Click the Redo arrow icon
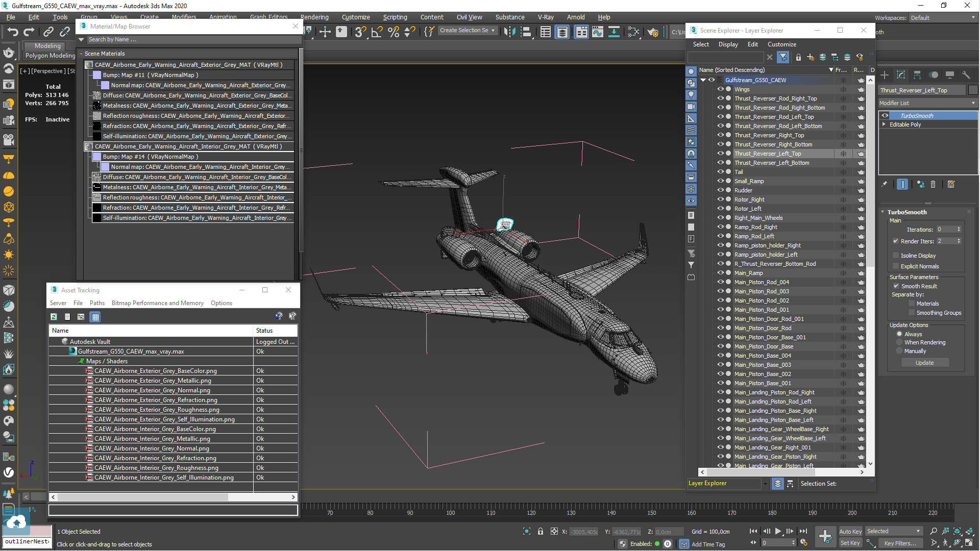Viewport: 980px width, 551px height. click(x=29, y=32)
